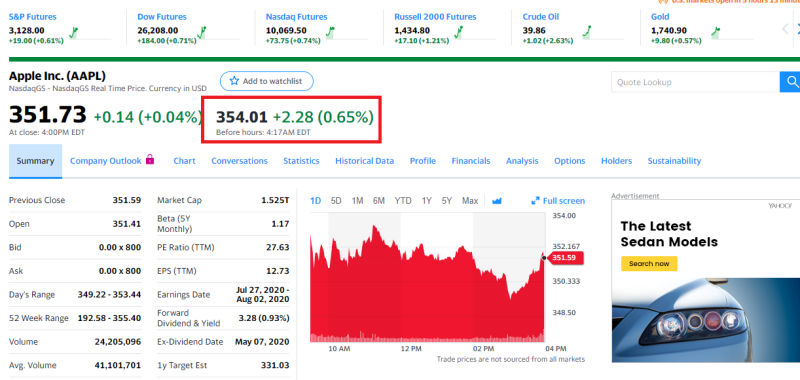The height and width of the screenshot is (380, 800).
Task: Select the YTD chart range
Action: click(403, 201)
